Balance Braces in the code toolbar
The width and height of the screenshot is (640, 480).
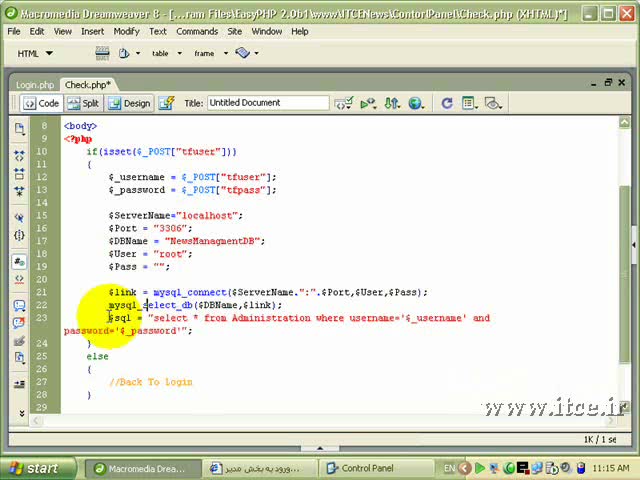19,235
